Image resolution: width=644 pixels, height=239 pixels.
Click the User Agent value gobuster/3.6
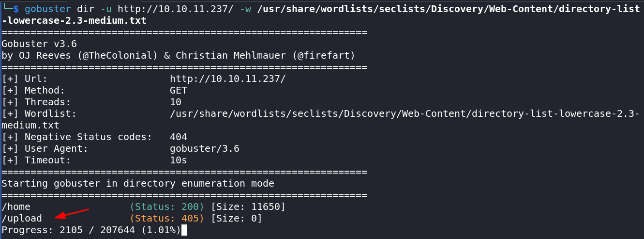pyautogui.click(x=205, y=149)
